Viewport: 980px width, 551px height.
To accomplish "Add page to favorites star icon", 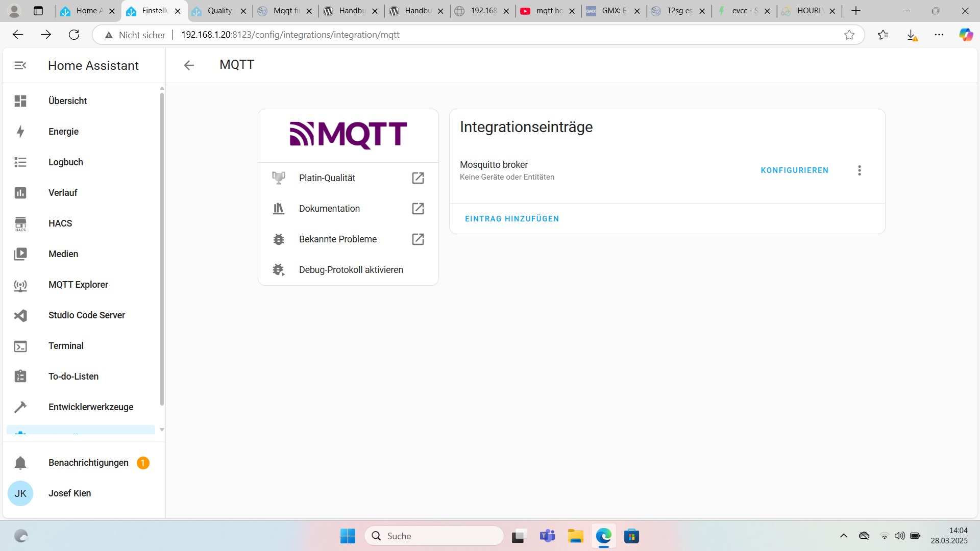I will point(849,35).
